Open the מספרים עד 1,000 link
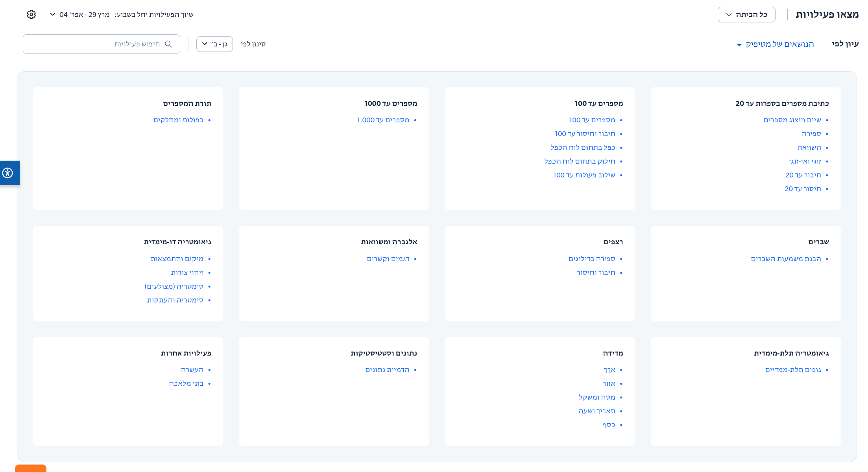 pos(383,120)
